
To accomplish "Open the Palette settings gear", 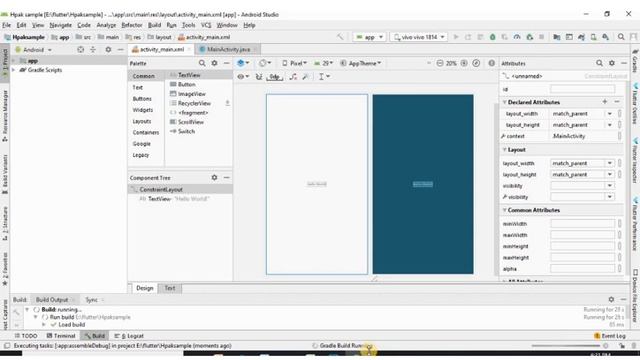I will pyautogui.click(x=214, y=63).
